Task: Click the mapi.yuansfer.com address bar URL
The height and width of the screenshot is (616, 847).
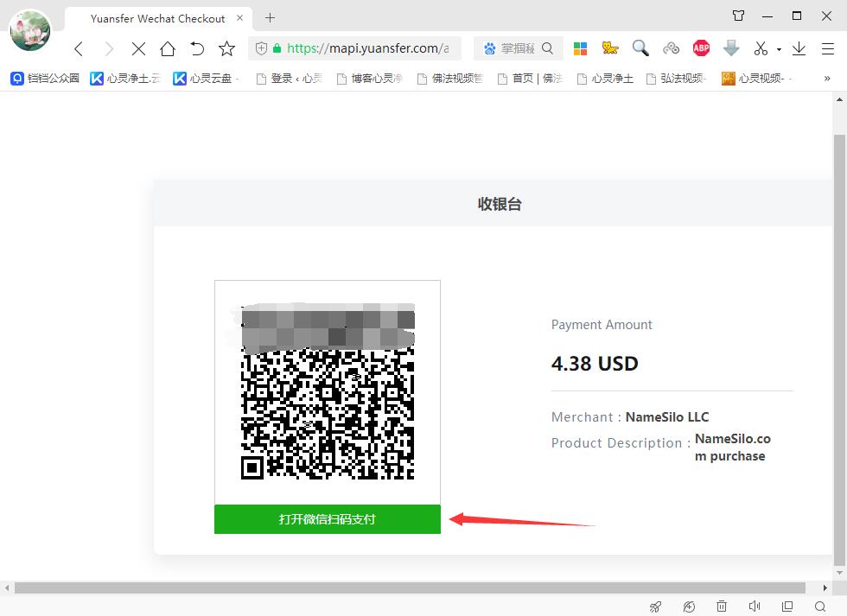Action: pos(367,48)
